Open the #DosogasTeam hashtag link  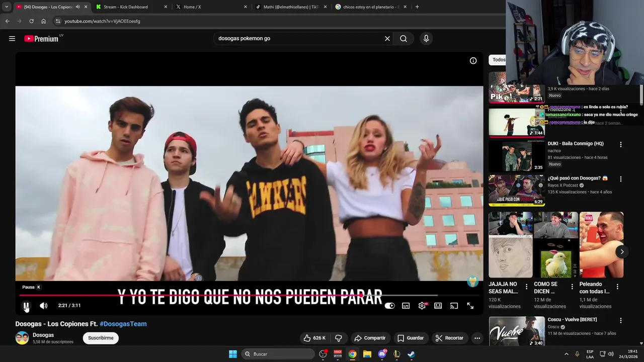coord(123,324)
